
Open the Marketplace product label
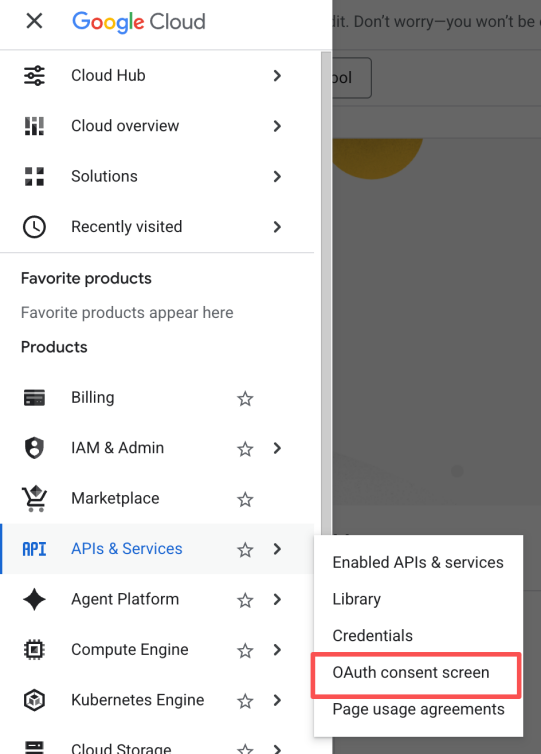point(115,498)
